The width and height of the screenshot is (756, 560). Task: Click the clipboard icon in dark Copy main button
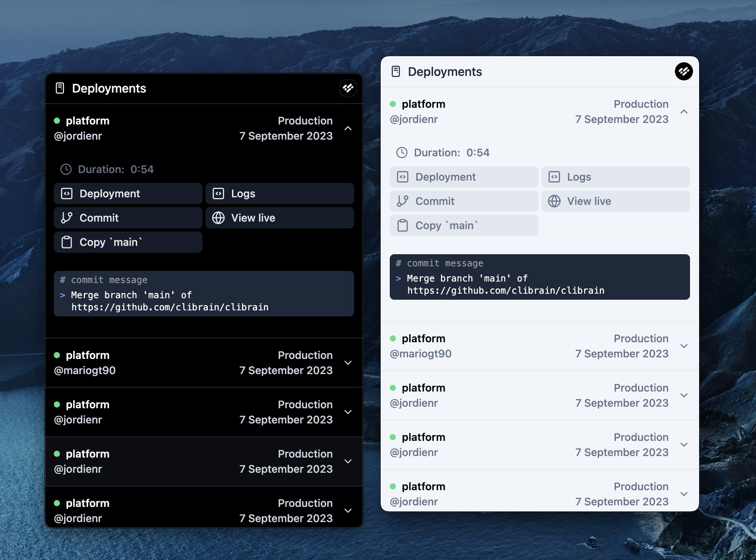coord(67,242)
